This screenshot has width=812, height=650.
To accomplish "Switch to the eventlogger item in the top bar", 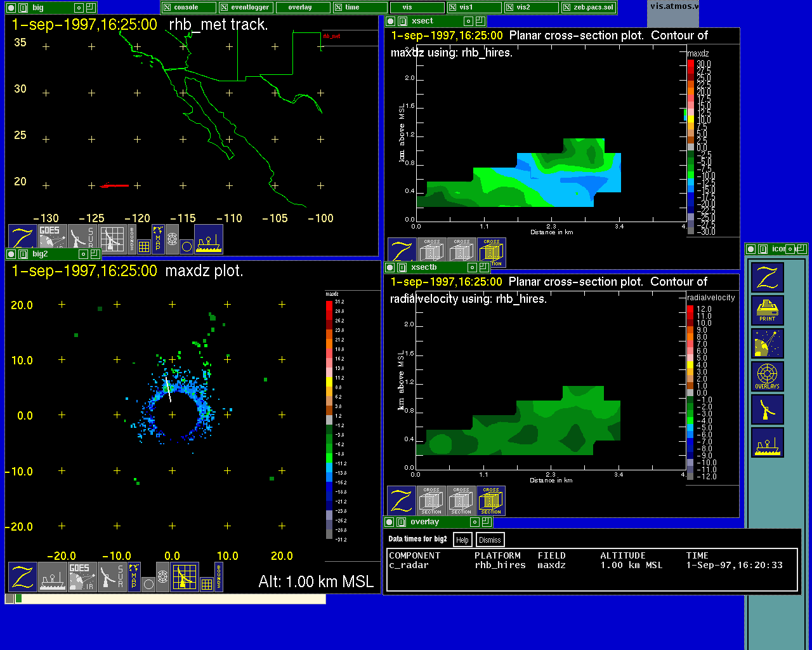I will point(245,8).
